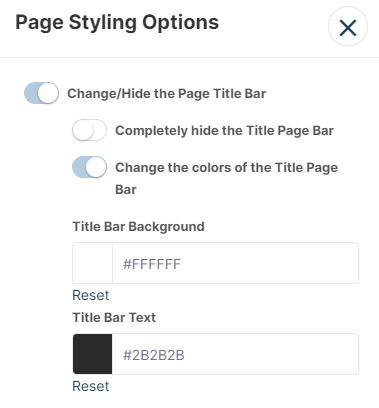379x408 pixels.
Task: Open the white Title Bar Background color swatch
Action: coord(93,263)
